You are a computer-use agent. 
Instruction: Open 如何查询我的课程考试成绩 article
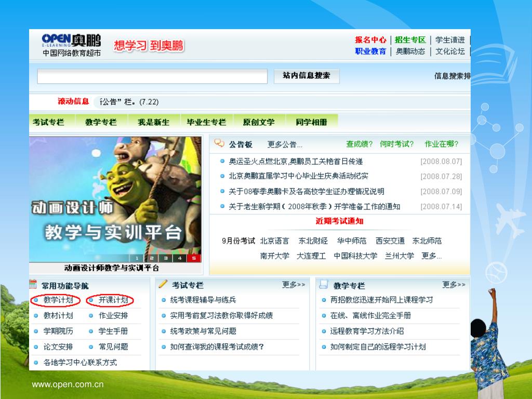(x=217, y=347)
